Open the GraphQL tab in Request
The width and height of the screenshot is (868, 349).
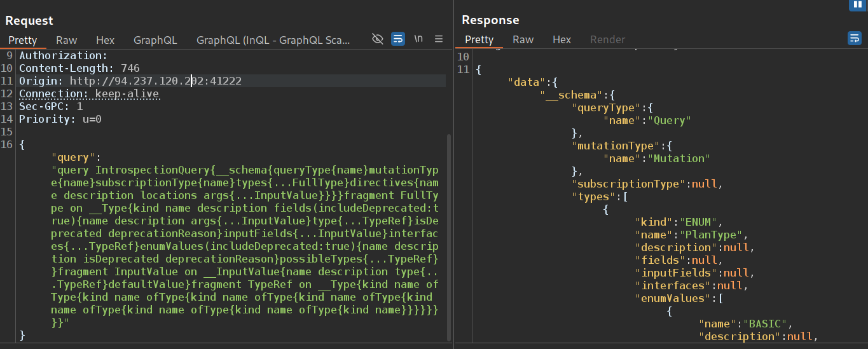point(155,40)
